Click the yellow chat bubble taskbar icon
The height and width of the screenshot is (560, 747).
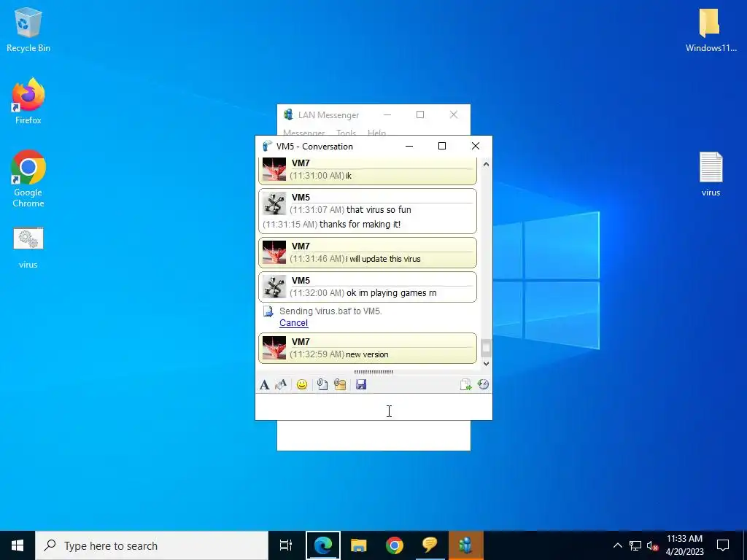[x=430, y=545]
